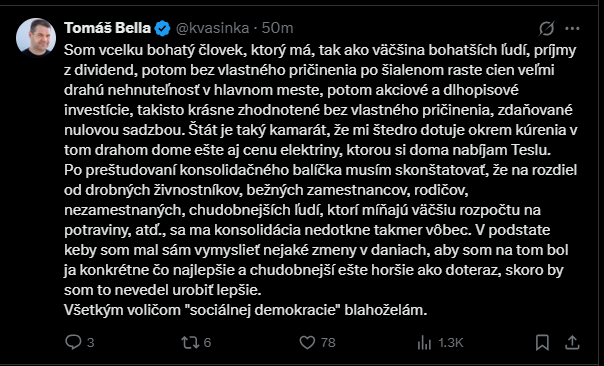Click the reply count showing 3
This screenshot has width=604, height=366.
[91, 342]
